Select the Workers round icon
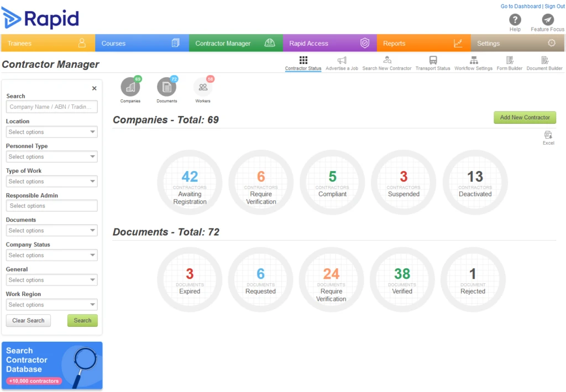566x392 pixels. tap(203, 87)
